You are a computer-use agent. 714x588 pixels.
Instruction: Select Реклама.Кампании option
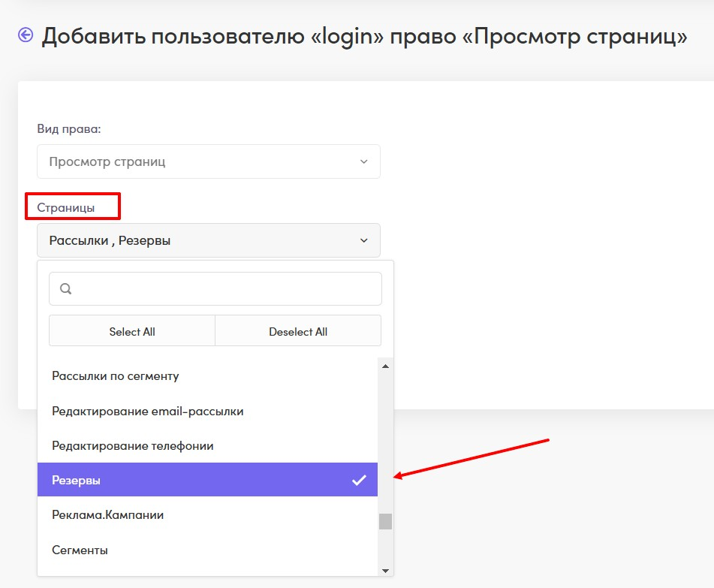coord(208,515)
